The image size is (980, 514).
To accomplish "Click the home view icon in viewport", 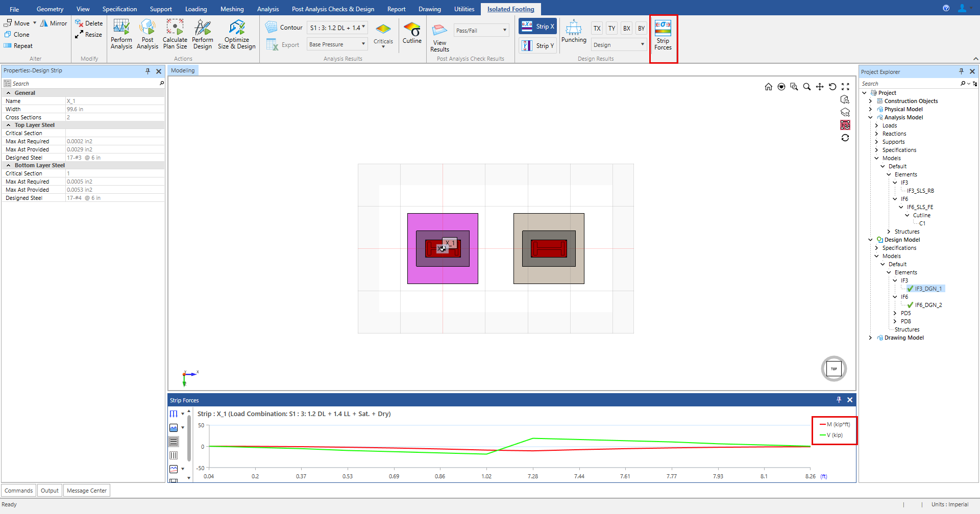I will (768, 87).
